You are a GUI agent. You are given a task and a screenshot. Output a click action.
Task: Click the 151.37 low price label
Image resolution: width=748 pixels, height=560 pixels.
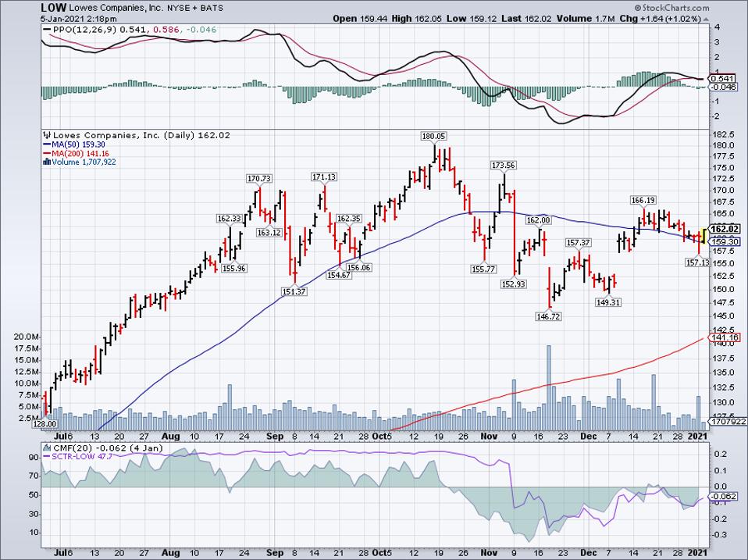click(x=294, y=291)
